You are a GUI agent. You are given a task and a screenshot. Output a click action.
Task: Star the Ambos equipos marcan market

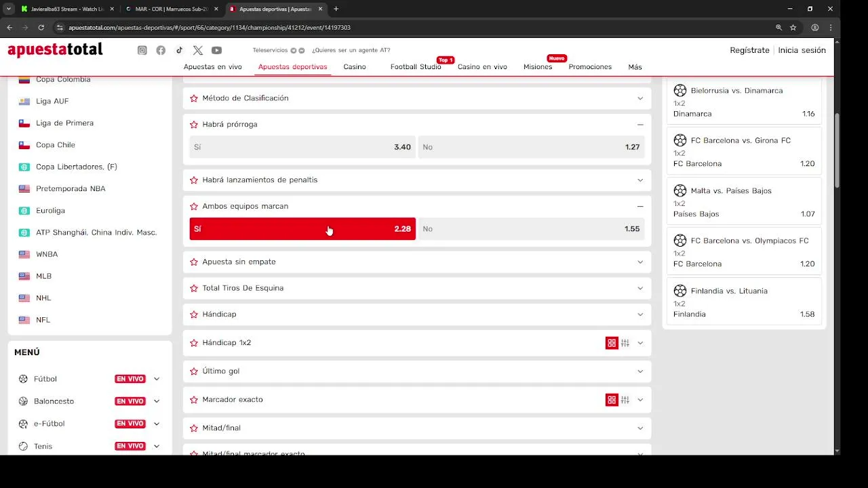click(194, 207)
